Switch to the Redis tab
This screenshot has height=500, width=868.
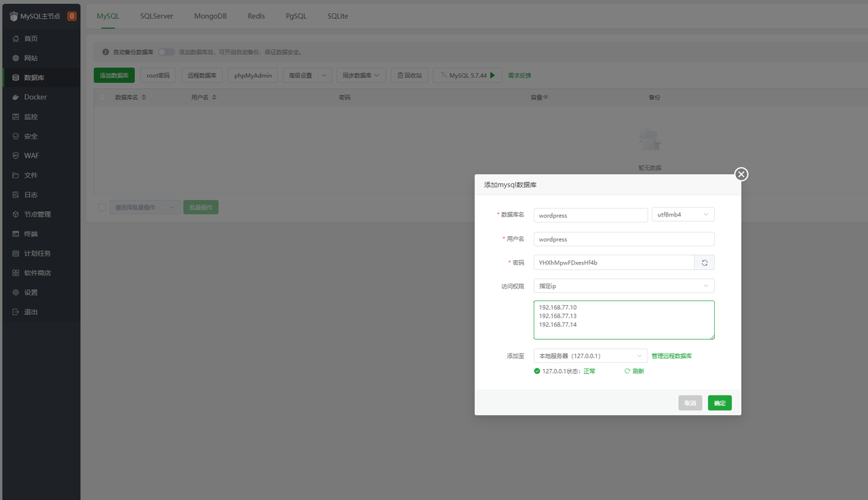click(256, 16)
